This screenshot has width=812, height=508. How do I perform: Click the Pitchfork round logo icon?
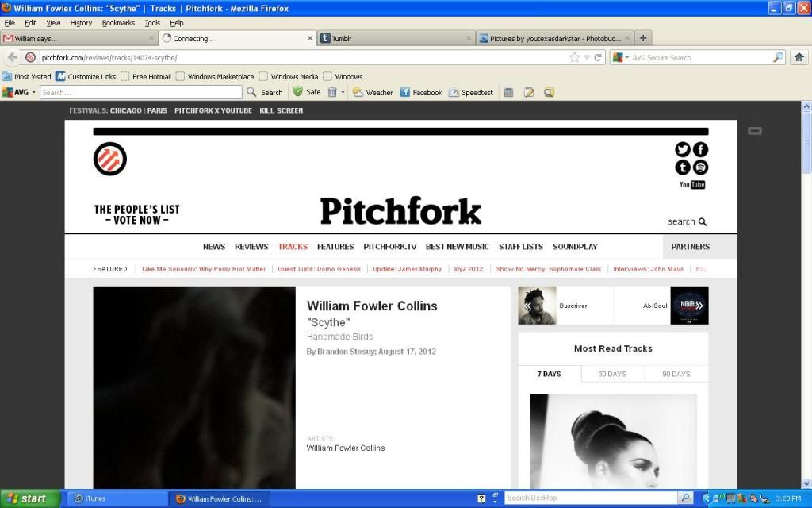pyautogui.click(x=109, y=159)
